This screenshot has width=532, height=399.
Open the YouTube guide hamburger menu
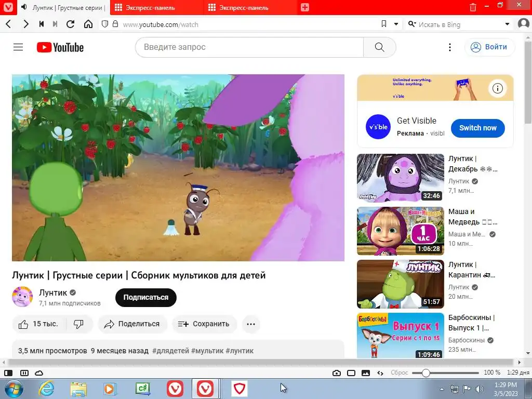18,47
